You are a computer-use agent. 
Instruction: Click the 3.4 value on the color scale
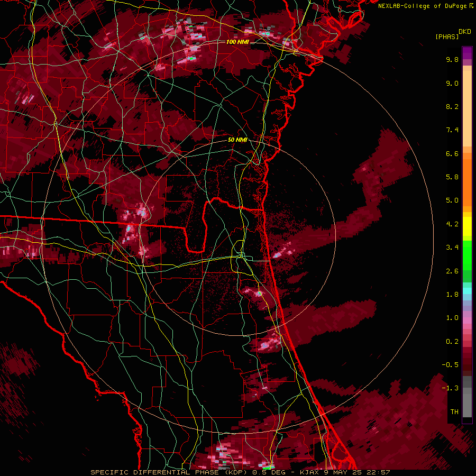coord(452,248)
